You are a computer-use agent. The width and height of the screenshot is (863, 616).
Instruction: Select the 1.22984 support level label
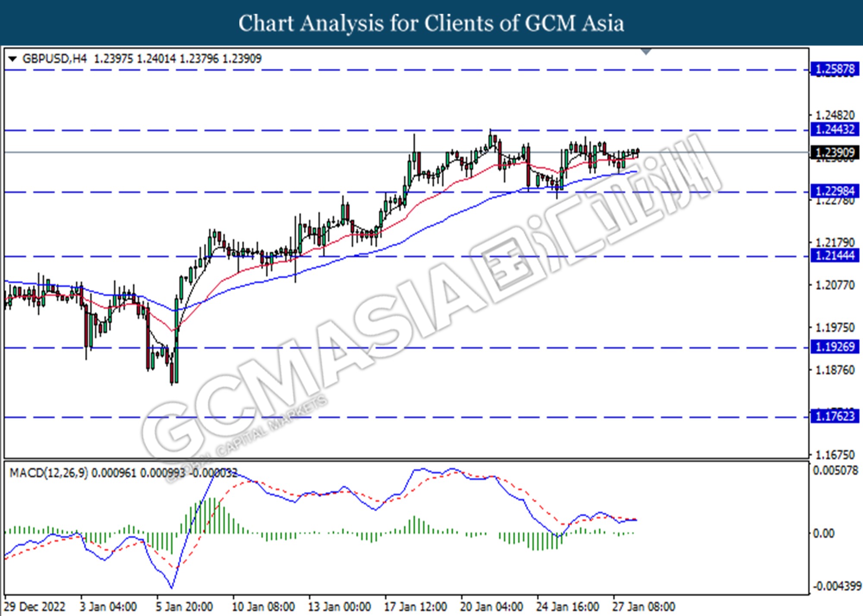pyautogui.click(x=835, y=191)
